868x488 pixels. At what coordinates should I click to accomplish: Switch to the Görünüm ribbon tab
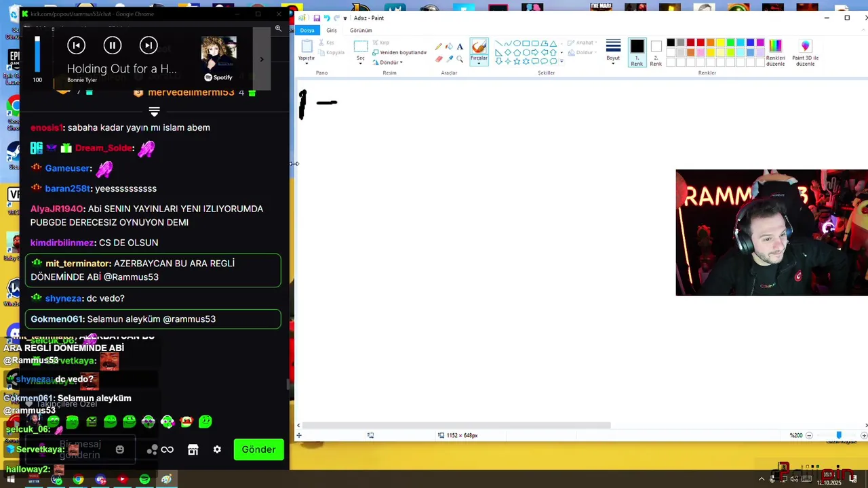tap(361, 30)
